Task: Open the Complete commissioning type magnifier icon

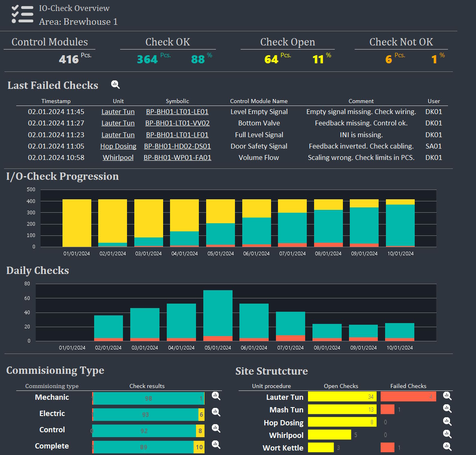Action: 216,445
